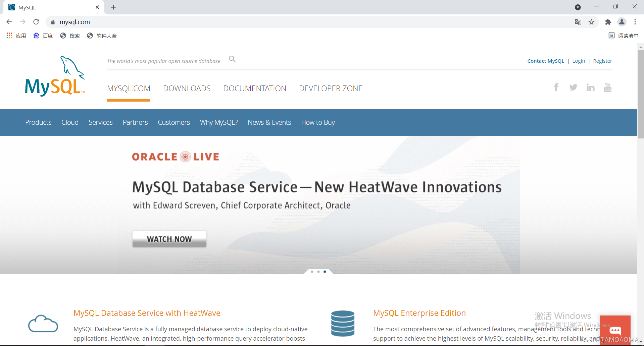This screenshot has width=644, height=346.
Task: Click the WATCH NOW button
Action: pyautogui.click(x=169, y=239)
